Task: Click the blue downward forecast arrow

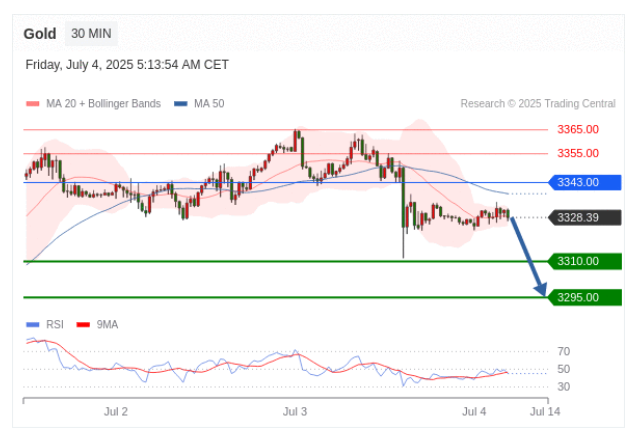Action: (529, 256)
